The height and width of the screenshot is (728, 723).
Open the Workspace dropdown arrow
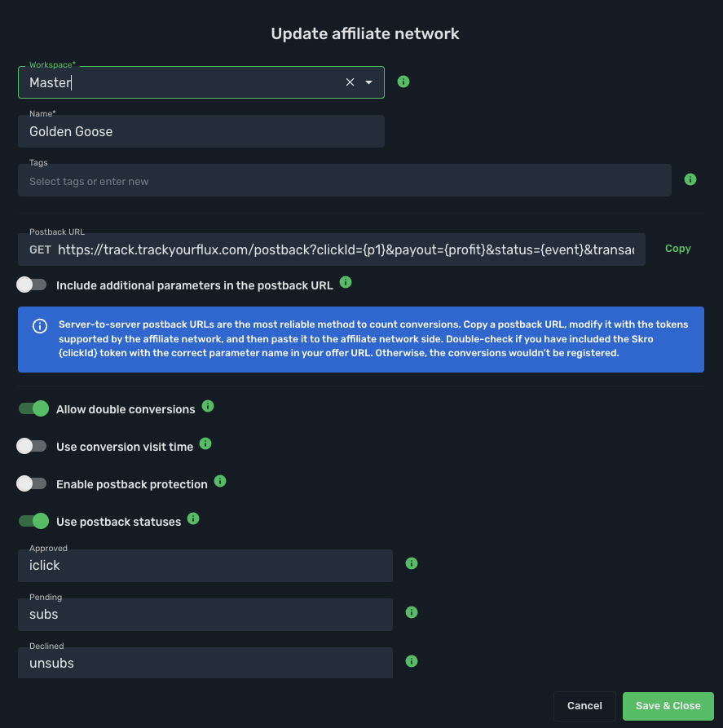coord(368,82)
